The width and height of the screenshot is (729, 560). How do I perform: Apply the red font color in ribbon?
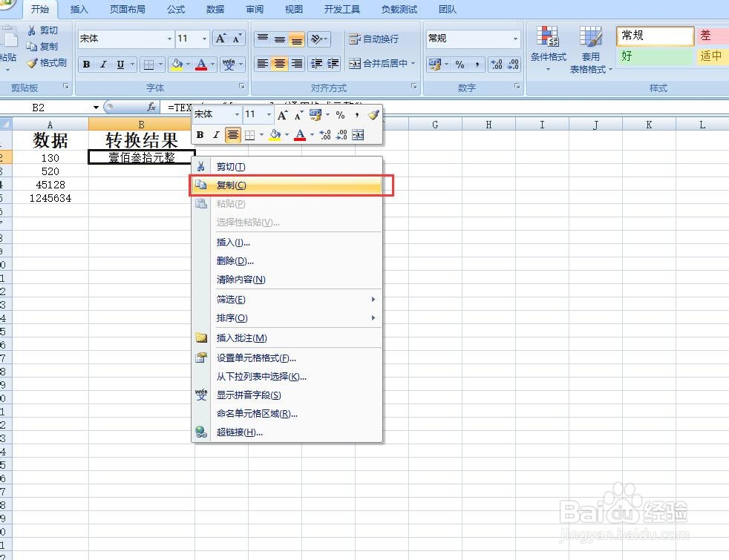(201, 64)
